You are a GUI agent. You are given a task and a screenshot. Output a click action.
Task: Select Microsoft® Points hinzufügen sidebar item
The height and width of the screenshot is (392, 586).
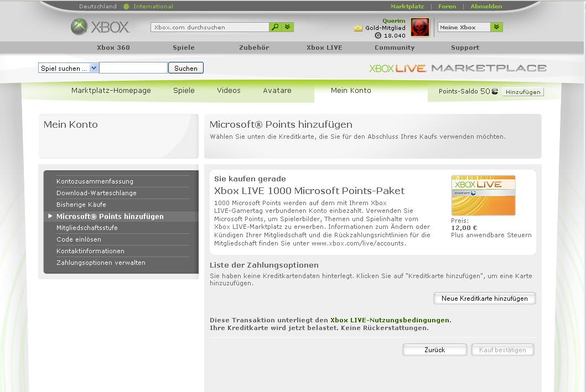pyautogui.click(x=110, y=217)
